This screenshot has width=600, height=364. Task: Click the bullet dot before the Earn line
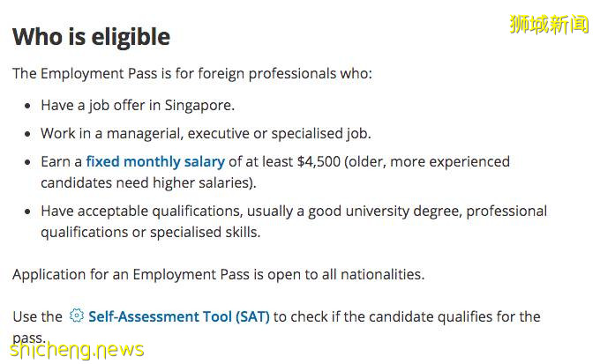tap(26, 162)
